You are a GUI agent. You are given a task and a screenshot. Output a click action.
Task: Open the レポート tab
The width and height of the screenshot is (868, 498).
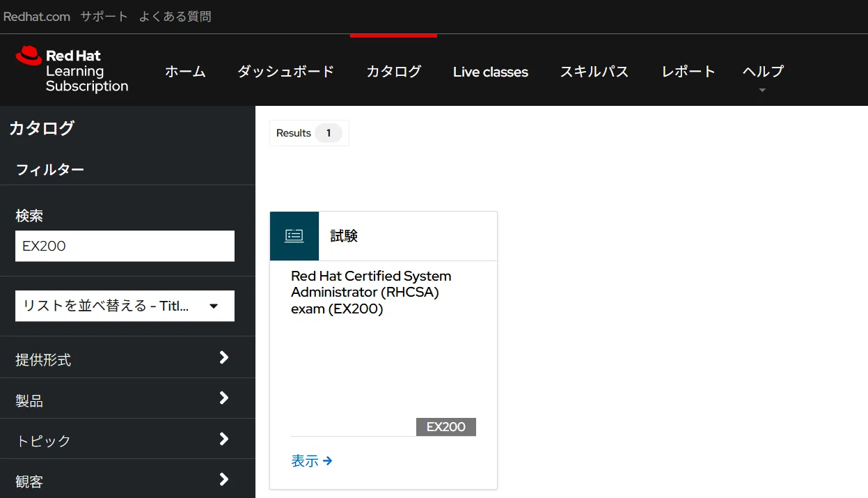pos(688,71)
